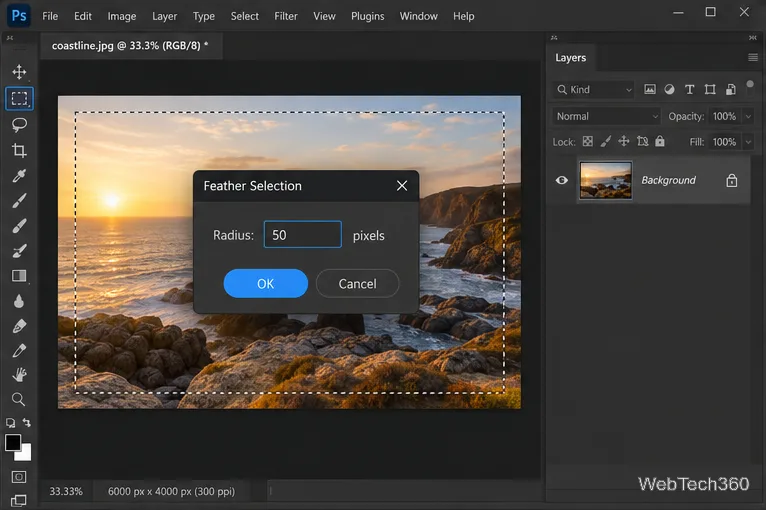The width and height of the screenshot is (766, 510).
Task: Select the Brush tool
Action: [x=19, y=201]
